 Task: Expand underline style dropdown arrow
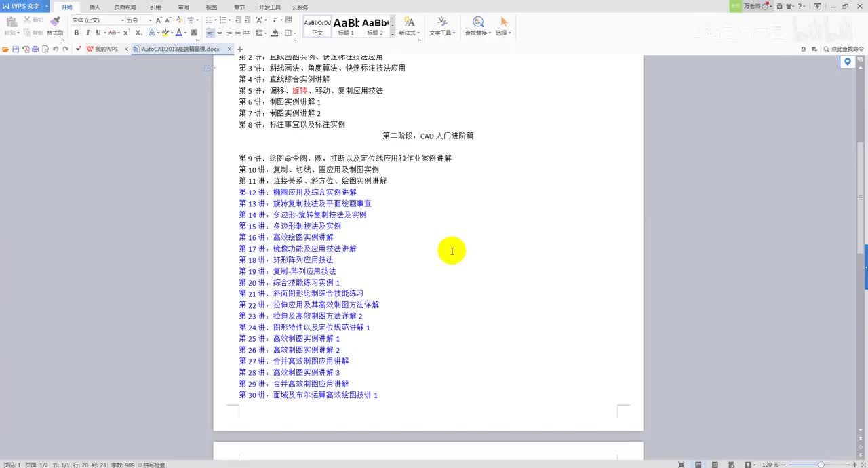coord(104,33)
